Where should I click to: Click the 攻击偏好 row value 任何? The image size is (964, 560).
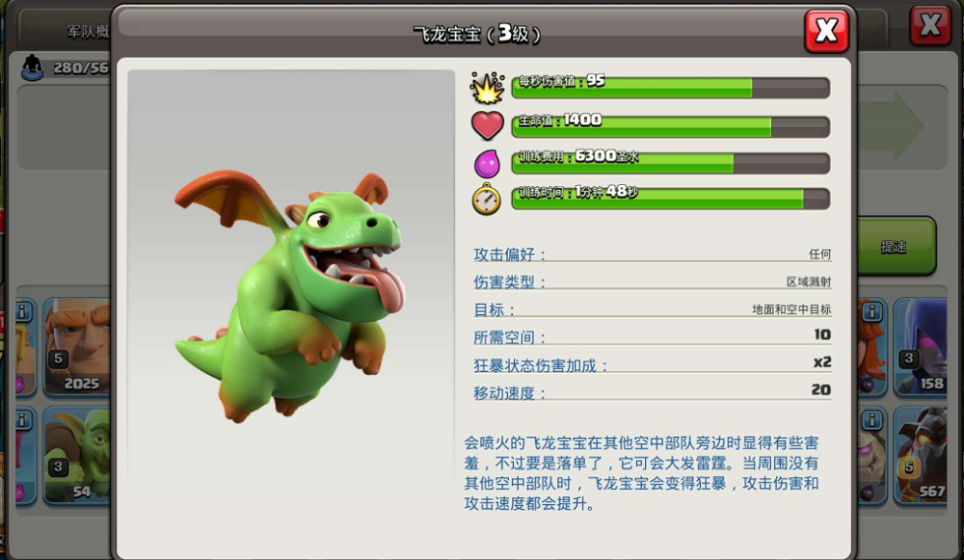820,253
